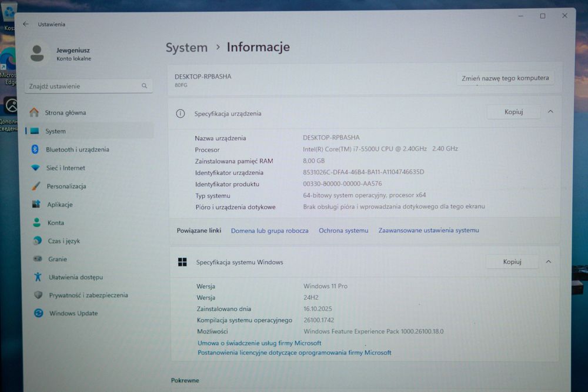Viewport: 588px width, 392px height.
Task: Click the Czas i język globe icon
Action: pos(37,241)
